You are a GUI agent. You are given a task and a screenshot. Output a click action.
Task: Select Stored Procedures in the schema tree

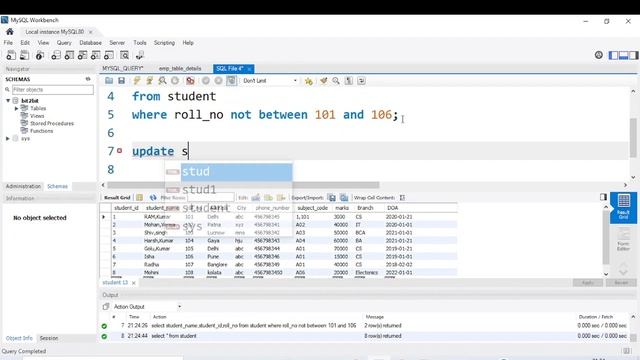[x=52, y=123]
